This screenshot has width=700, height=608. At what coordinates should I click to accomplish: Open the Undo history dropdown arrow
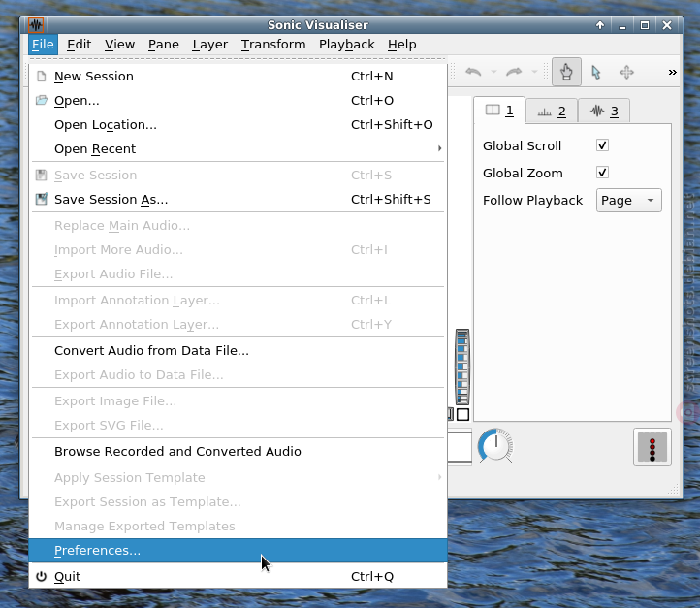(493, 72)
